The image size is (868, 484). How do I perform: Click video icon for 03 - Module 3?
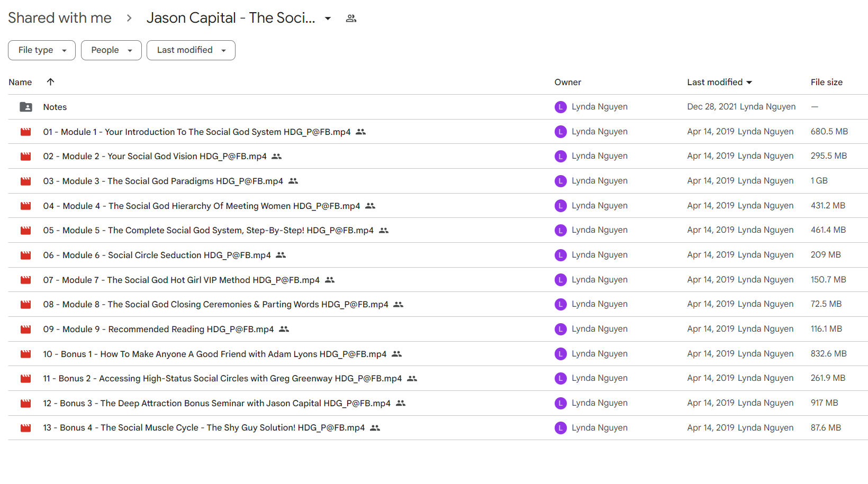tap(25, 181)
